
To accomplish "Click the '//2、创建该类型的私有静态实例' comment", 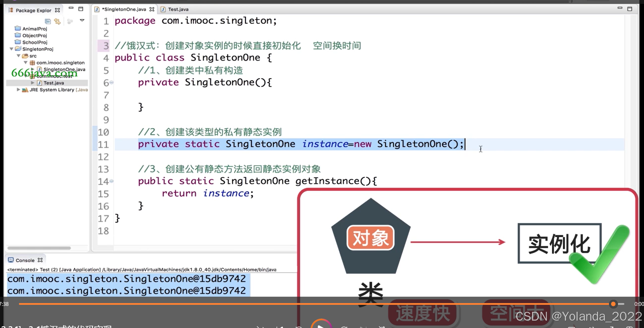I will 210,132.
